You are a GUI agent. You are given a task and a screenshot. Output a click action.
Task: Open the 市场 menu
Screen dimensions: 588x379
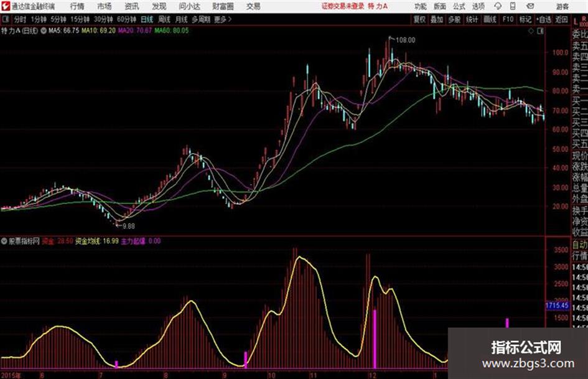point(105,6)
